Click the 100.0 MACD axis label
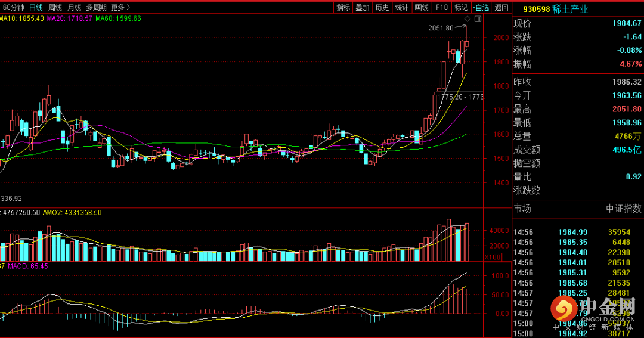The image size is (644, 338). tap(500, 275)
